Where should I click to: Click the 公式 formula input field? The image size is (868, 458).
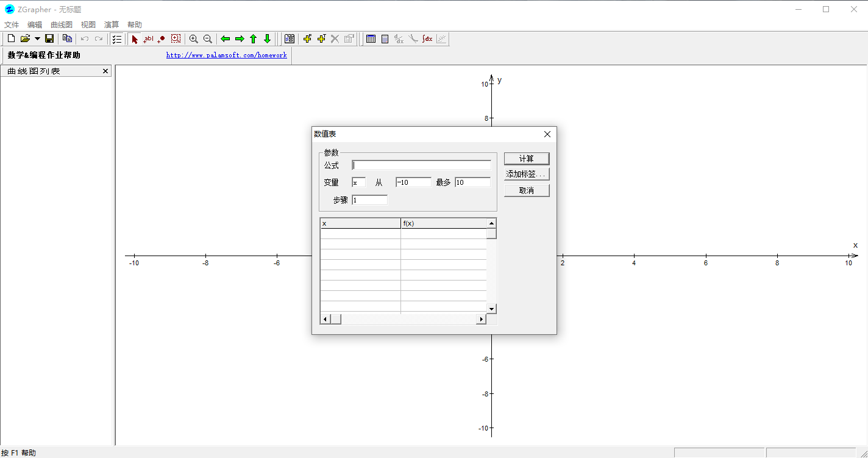(421, 165)
